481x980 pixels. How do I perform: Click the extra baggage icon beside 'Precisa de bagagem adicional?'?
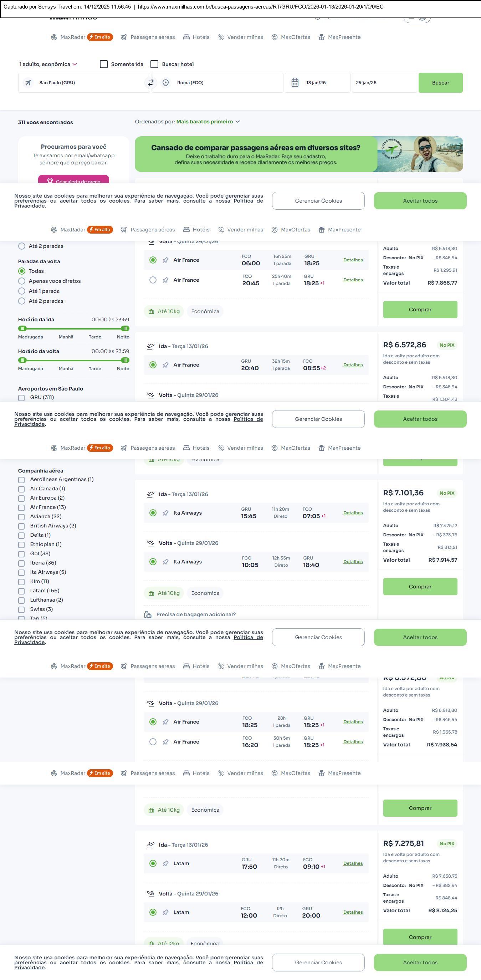click(148, 614)
